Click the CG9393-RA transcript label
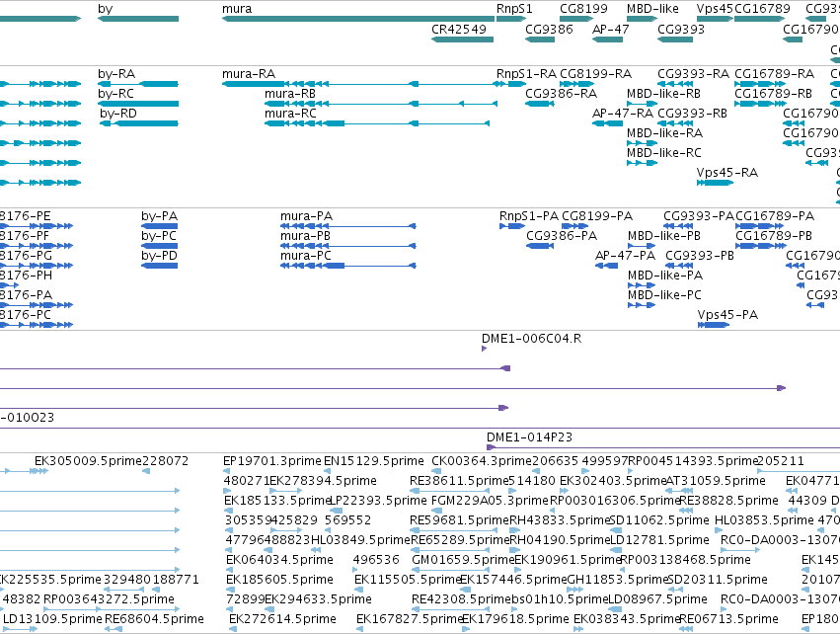The image size is (840, 634). click(x=693, y=73)
